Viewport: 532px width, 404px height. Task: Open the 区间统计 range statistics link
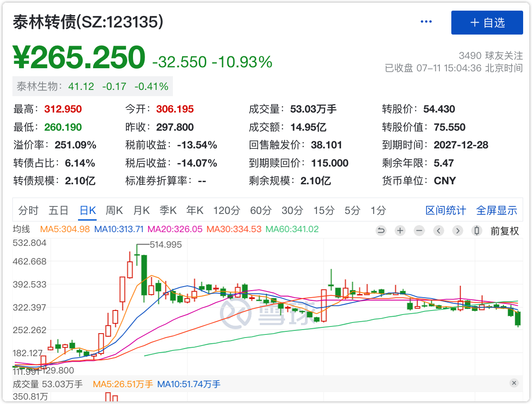446,210
